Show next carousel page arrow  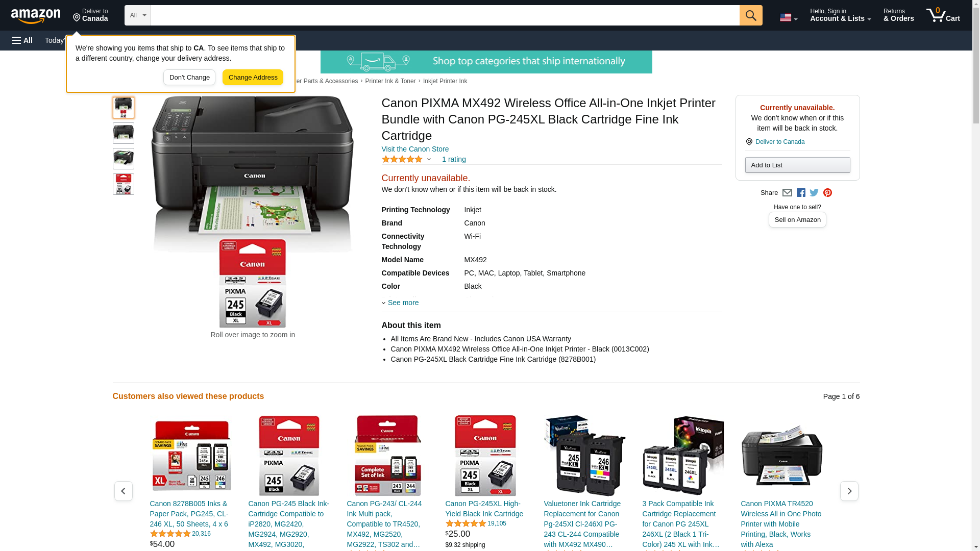coord(849,491)
